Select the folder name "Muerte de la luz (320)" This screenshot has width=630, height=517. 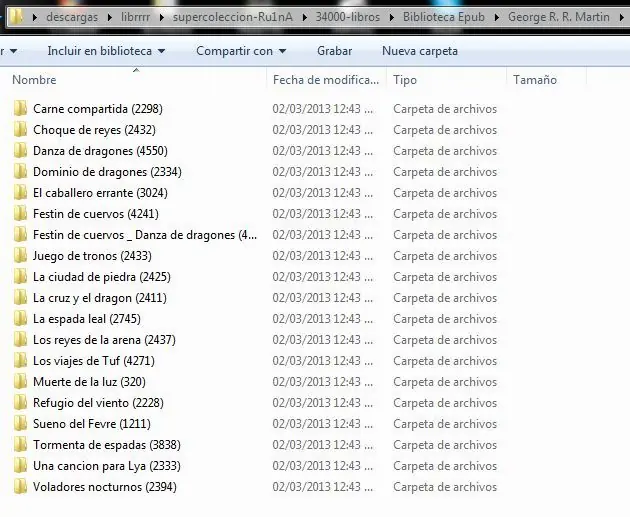(89, 382)
